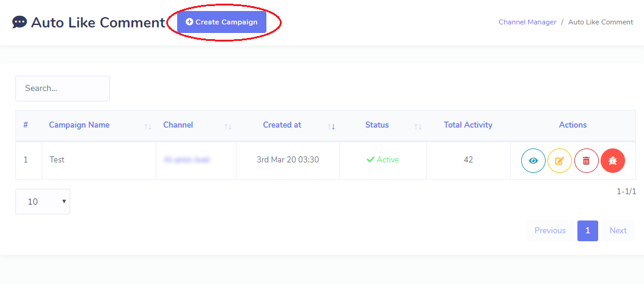Edit the Test campaign with the pencil icon
This screenshot has height=284, width=644.
[560, 161]
